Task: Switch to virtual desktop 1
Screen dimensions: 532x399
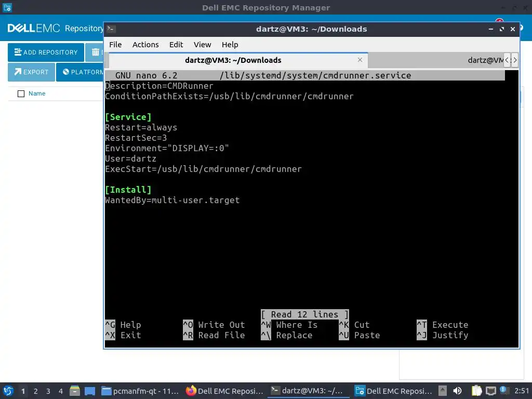Action: pyautogui.click(x=23, y=391)
